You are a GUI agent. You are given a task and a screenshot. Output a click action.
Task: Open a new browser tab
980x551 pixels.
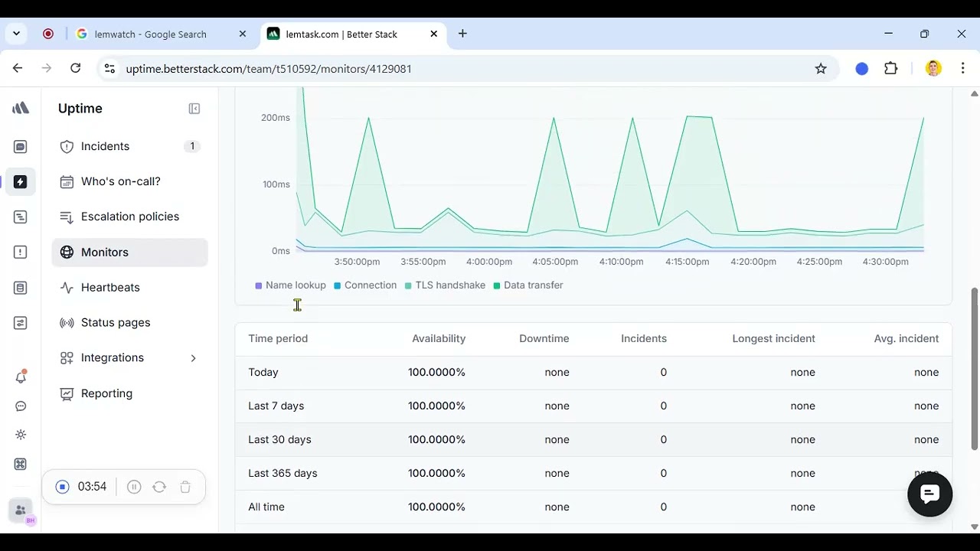(x=462, y=34)
